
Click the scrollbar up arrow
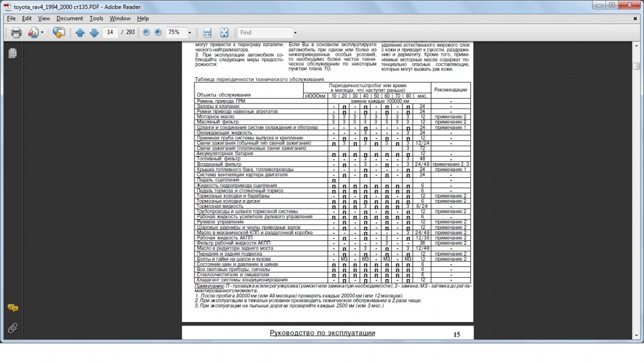(636, 45)
